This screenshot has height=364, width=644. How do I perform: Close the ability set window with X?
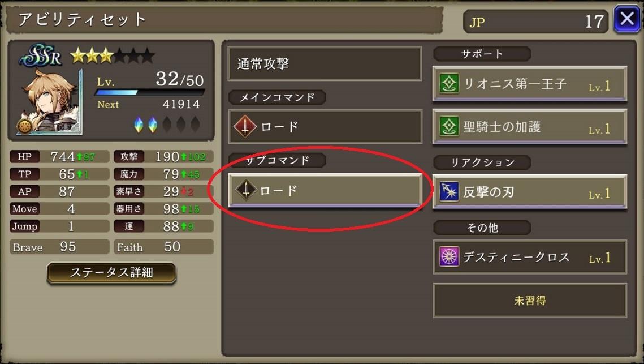point(626,19)
